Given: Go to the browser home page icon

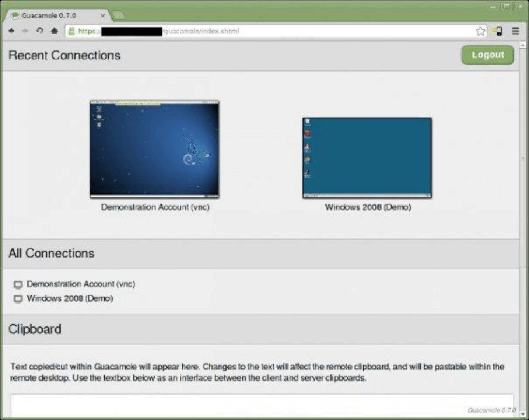Looking at the screenshot, I should pyautogui.click(x=54, y=31).
